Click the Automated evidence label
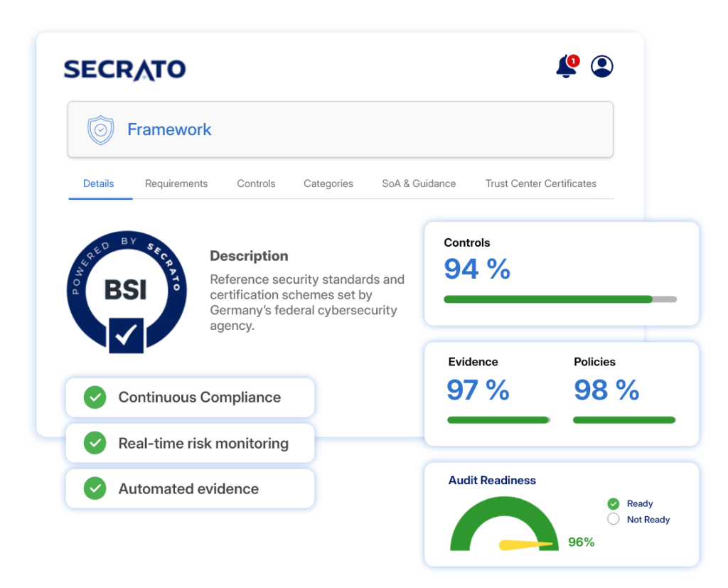 point(188,488)
